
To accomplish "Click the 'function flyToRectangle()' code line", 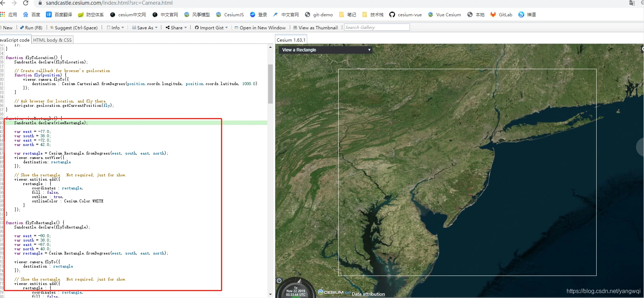I will click(35, 223).
